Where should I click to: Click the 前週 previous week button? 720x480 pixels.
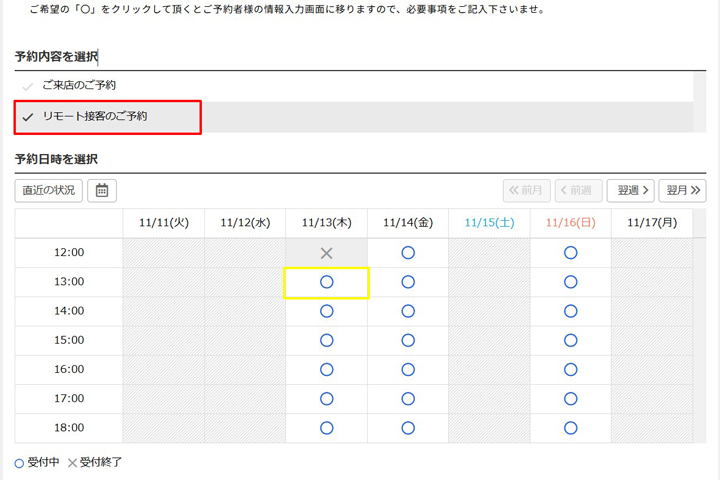pos(578,190)
